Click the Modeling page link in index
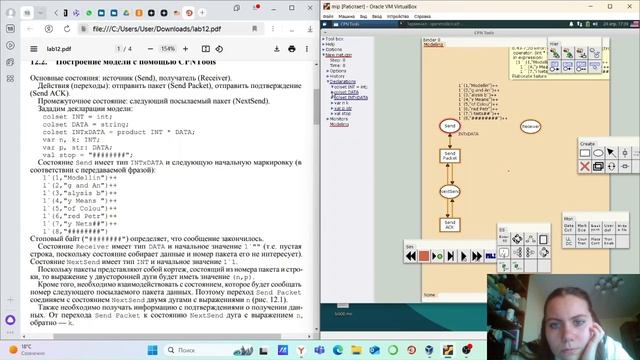Screen dimensions: 640x360 click(x=339, y=124)
